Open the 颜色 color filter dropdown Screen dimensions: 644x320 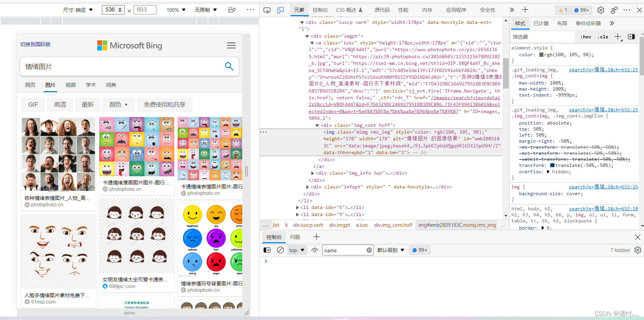tap(118, 105)
